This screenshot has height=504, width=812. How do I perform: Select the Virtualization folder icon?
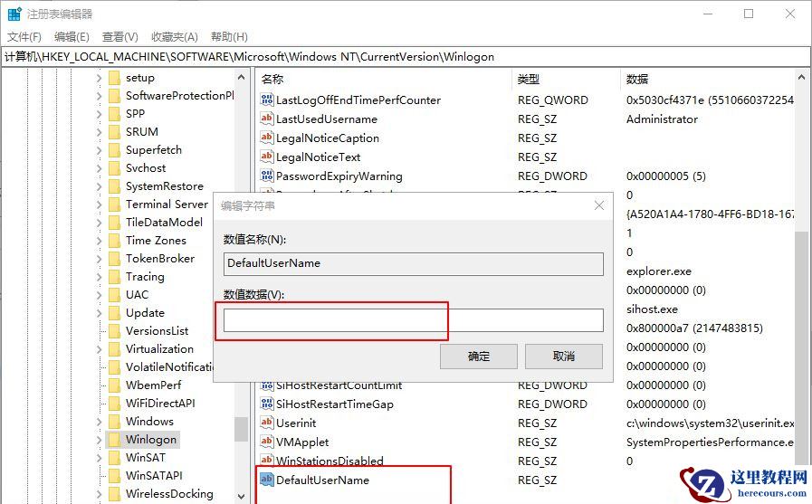[x=114, y=349]
